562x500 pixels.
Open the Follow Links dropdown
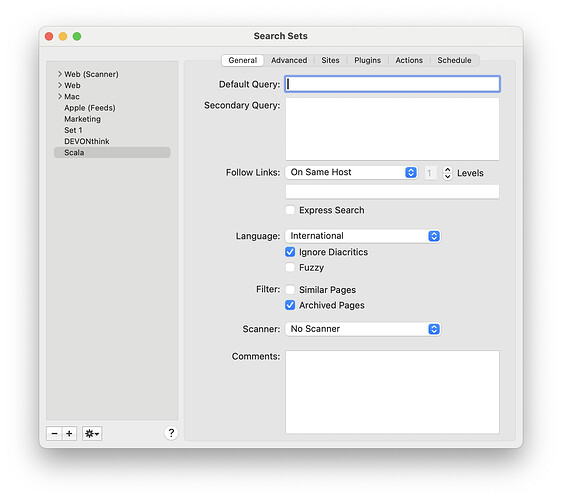coord(351,172)
